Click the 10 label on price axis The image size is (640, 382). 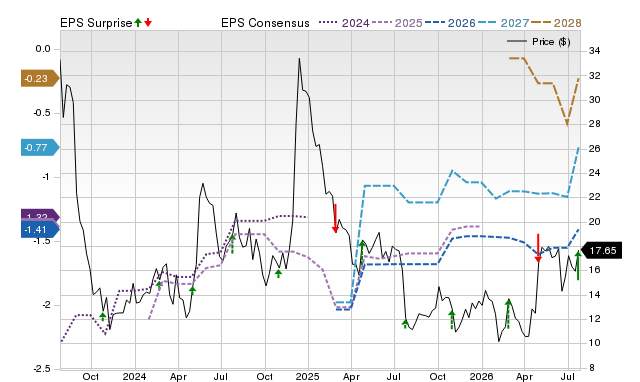tap(594, 343)
